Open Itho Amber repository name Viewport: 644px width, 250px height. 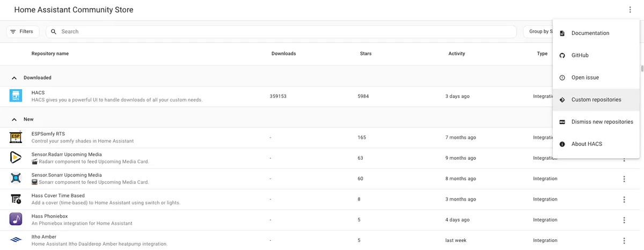pos(44,237)
